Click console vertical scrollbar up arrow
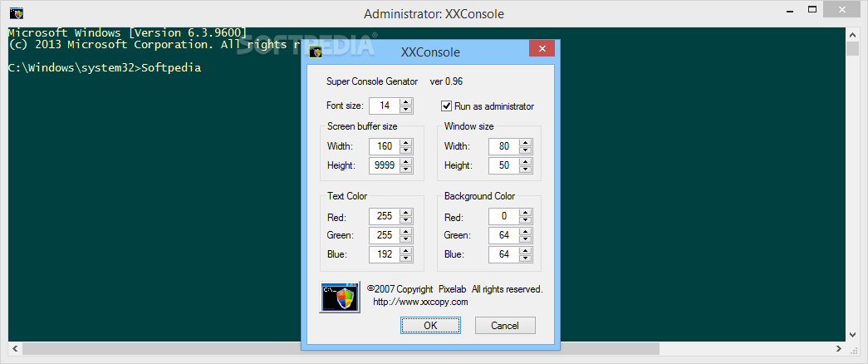The image size is (868, 364). pyautogui.click(x=852, y=35)
